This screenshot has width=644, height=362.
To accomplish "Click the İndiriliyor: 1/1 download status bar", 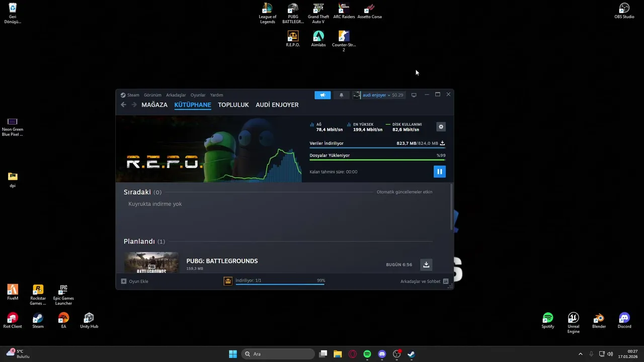I will tap(280, 281).
